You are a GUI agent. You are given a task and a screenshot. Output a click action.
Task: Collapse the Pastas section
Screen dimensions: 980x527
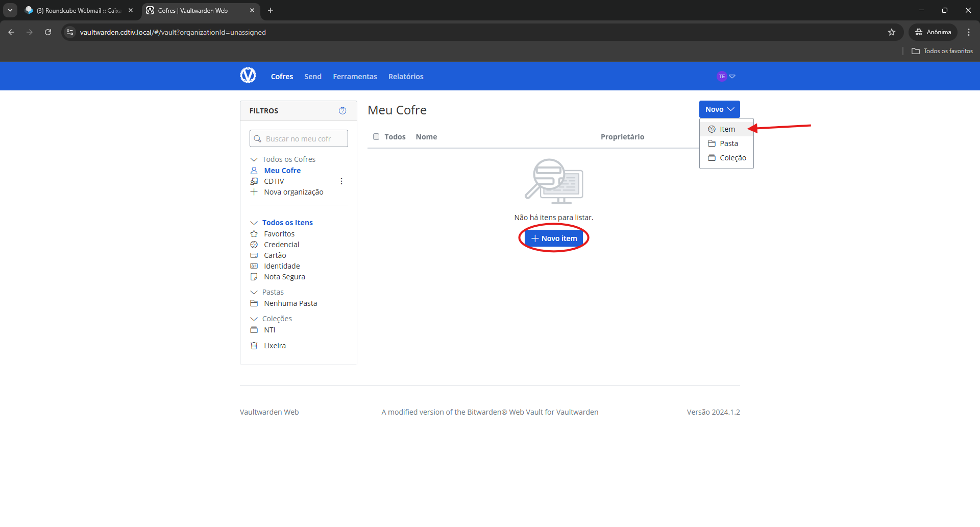(x=254, y=292)
